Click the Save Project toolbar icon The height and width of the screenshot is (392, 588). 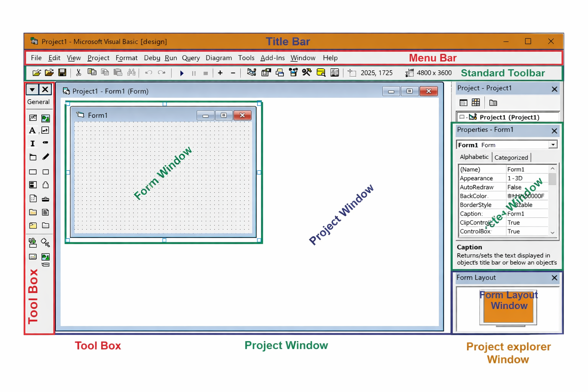62,73
